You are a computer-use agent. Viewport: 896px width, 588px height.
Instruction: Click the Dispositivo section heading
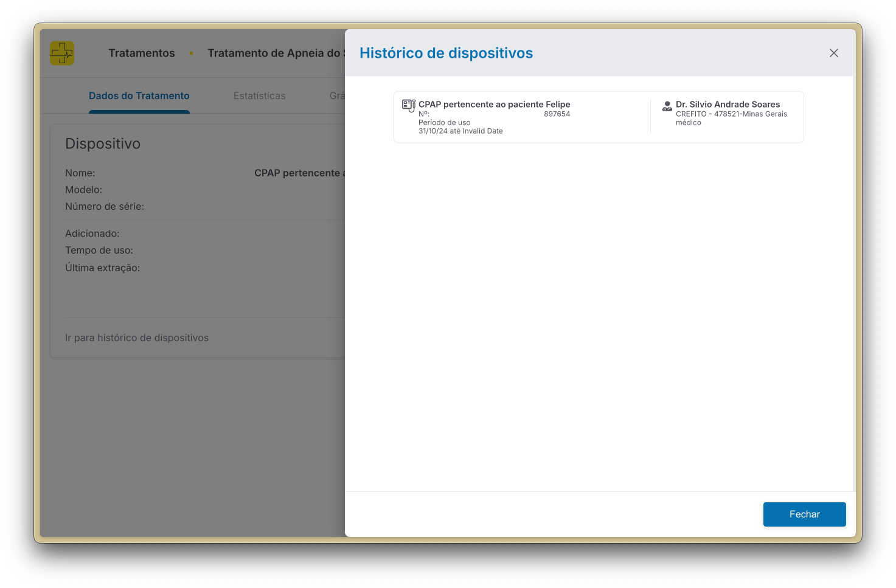coord(103,144)
